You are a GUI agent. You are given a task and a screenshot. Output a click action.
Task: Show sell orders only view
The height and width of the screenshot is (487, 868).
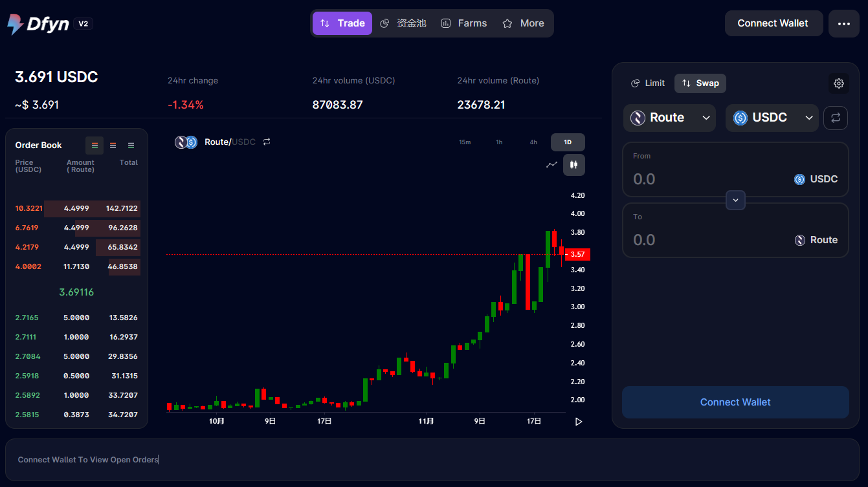[x=113, y=146]
